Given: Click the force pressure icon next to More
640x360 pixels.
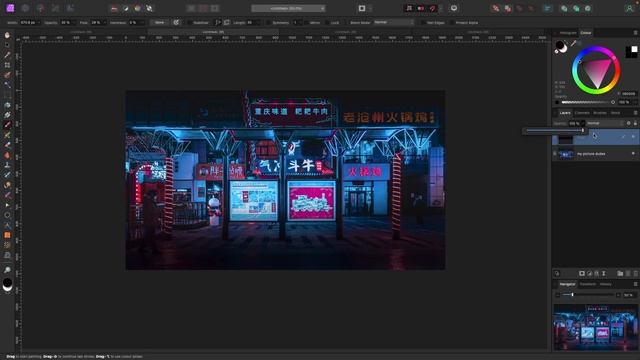Looking at the screenshot, I should (176, 22).
